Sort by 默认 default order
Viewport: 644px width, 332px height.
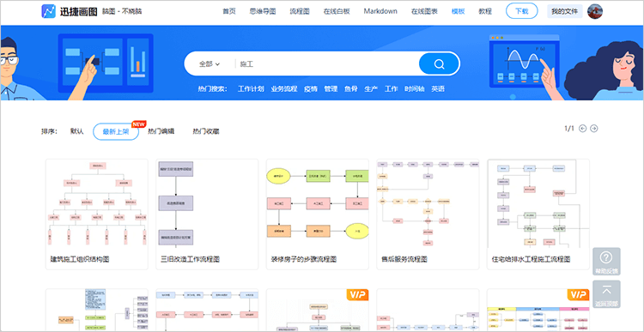(x=76, y=131)
